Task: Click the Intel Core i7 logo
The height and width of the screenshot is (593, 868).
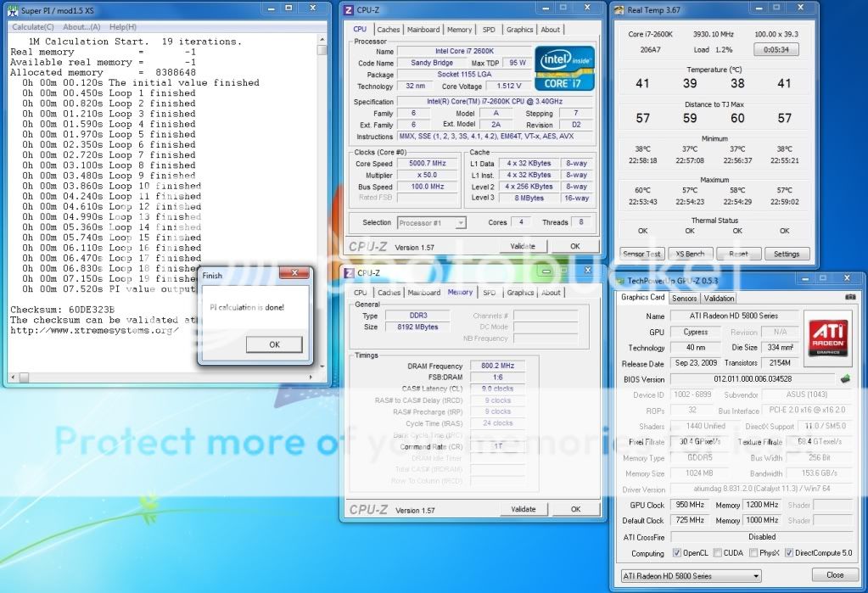Action: (563, 69)
